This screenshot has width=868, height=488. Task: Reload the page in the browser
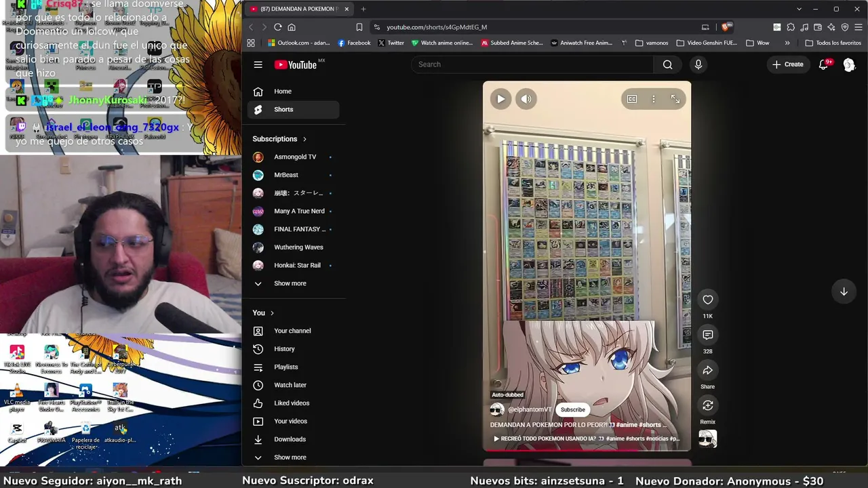click(x=278, y=27)
